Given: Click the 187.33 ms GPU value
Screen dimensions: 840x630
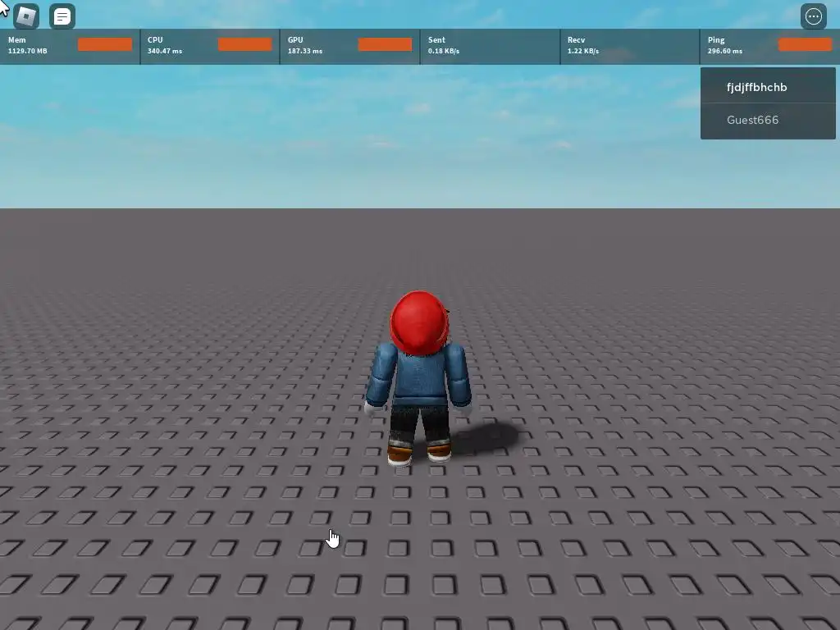Looking at the screenshot, I should [305, 51].
